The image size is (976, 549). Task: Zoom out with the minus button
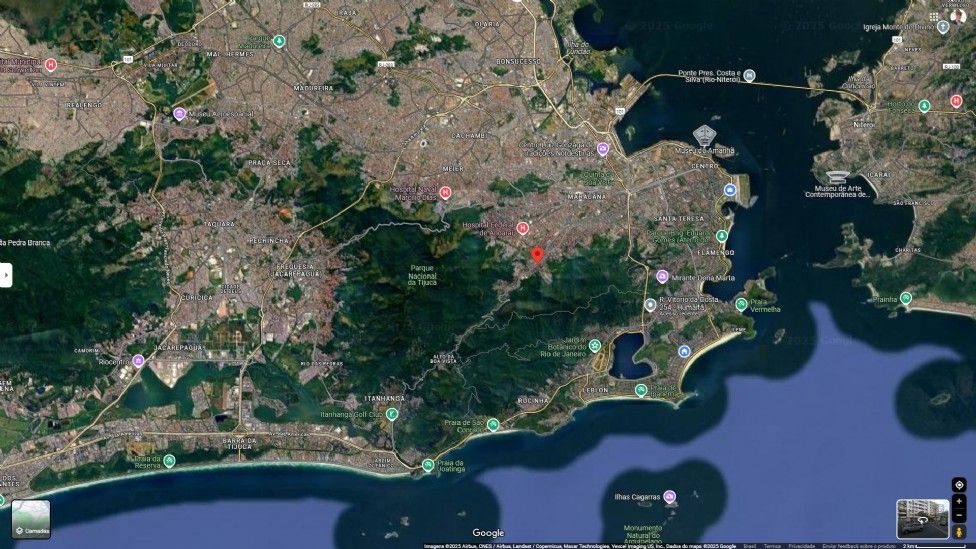959,515
